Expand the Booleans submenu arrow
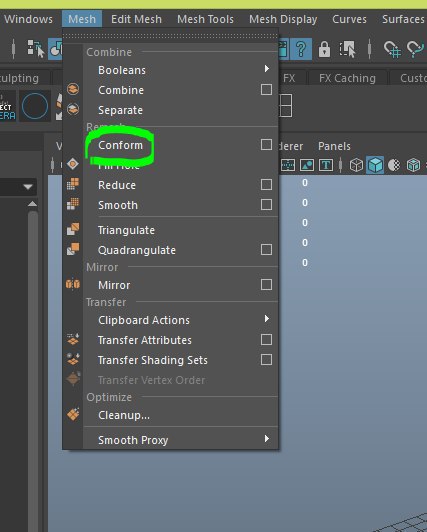This screenshot has height=532, width=427. point(267,69)
